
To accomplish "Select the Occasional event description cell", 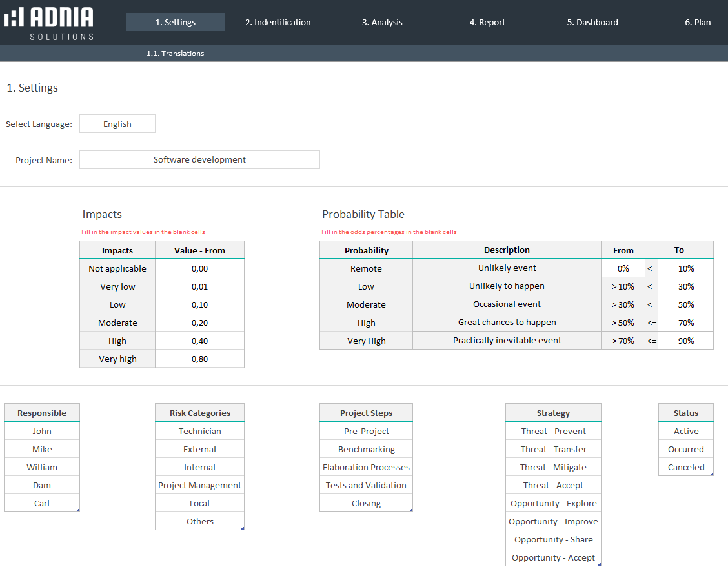I will (x=507, y=304).
